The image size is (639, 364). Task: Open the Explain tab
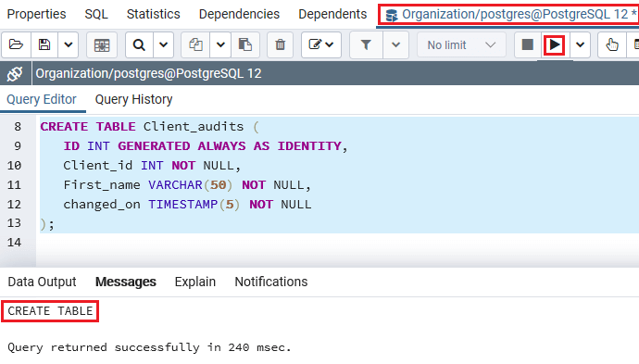coord(195,282)
